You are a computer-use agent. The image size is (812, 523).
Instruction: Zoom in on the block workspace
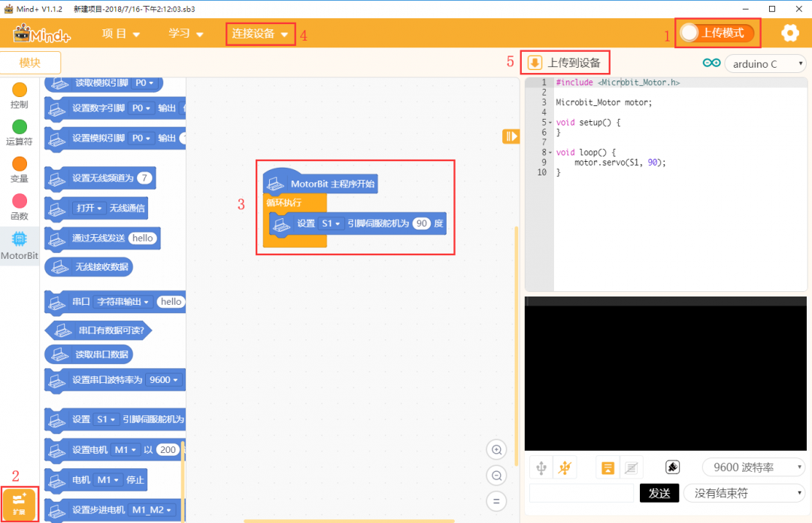click(496, 450)
